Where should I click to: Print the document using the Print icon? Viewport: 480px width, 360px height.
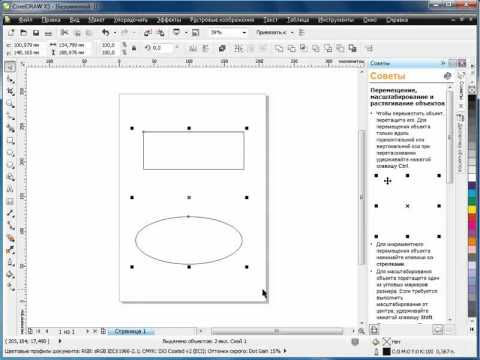pos(48,33)
